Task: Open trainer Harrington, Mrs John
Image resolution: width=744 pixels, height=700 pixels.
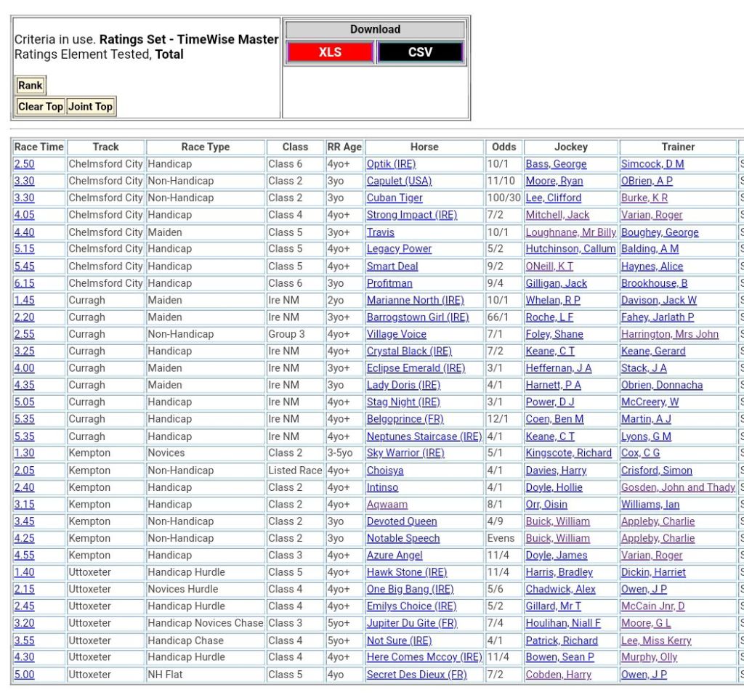Action: click(x=669, y=334)
